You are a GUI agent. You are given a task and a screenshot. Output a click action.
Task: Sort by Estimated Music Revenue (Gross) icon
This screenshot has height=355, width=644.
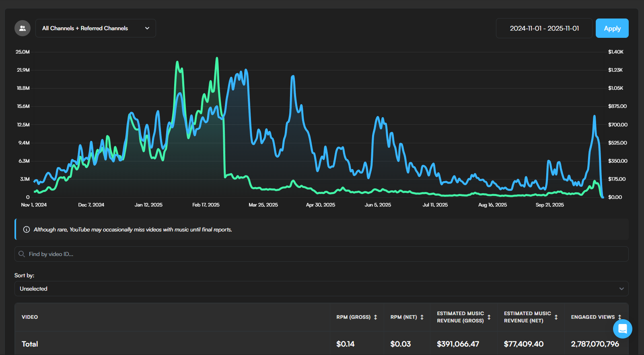click(x=489, y=317)
